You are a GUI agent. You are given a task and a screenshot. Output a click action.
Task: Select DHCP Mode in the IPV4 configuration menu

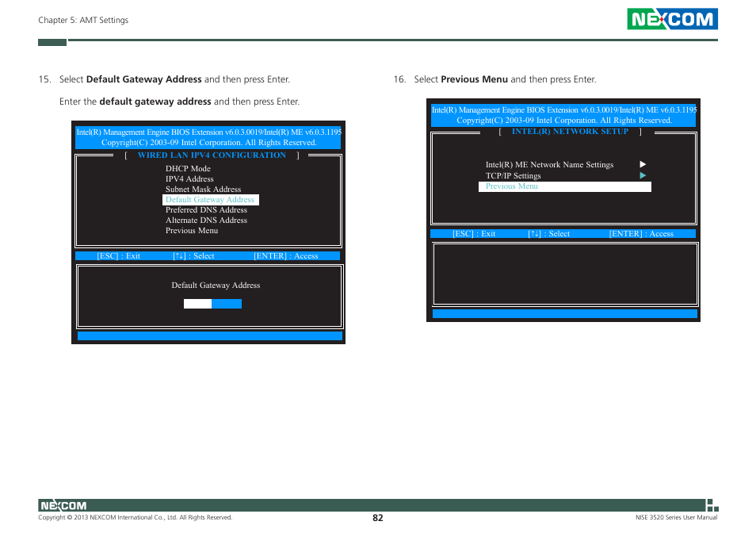pyautogui.click(x=188, y=168)
